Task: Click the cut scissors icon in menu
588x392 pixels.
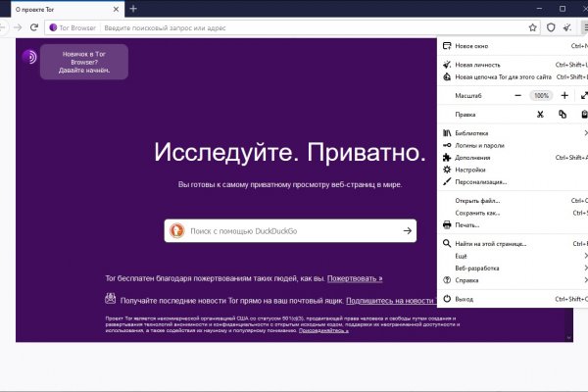Action: [539, 115]
